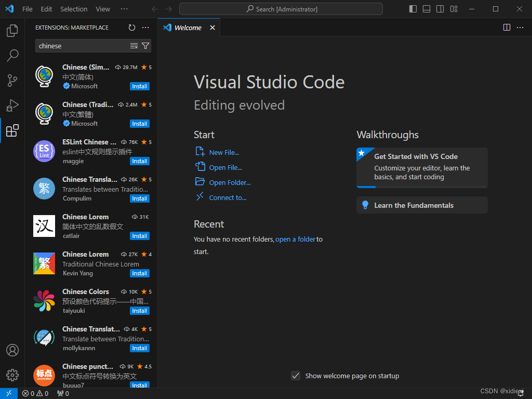Screen dimensions: 532x399
Task: Open Get Started with VS Code walkthrough
Action: point(422,168)
